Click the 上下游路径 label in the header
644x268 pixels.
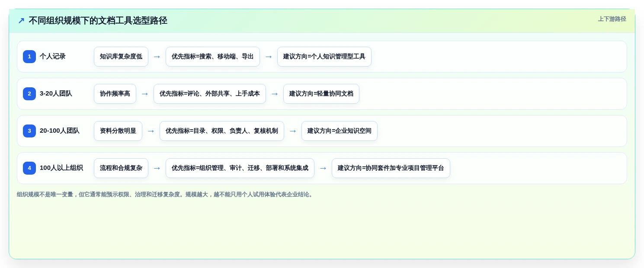click(x=612, y=19)
